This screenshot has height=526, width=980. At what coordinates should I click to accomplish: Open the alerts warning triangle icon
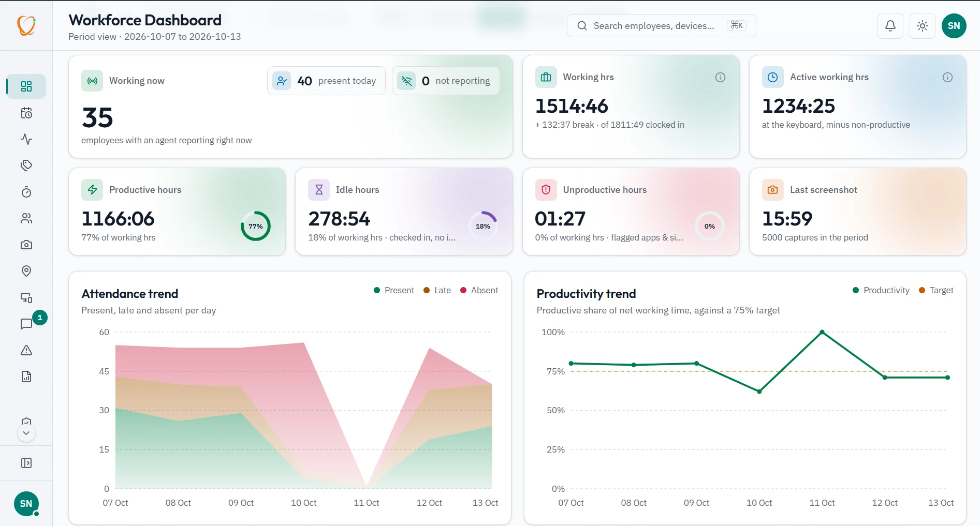tap(26, 350)
